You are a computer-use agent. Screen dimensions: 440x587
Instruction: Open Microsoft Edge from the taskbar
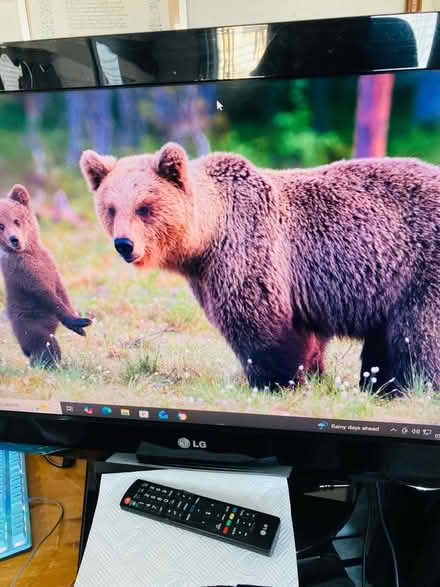point(107,411)
